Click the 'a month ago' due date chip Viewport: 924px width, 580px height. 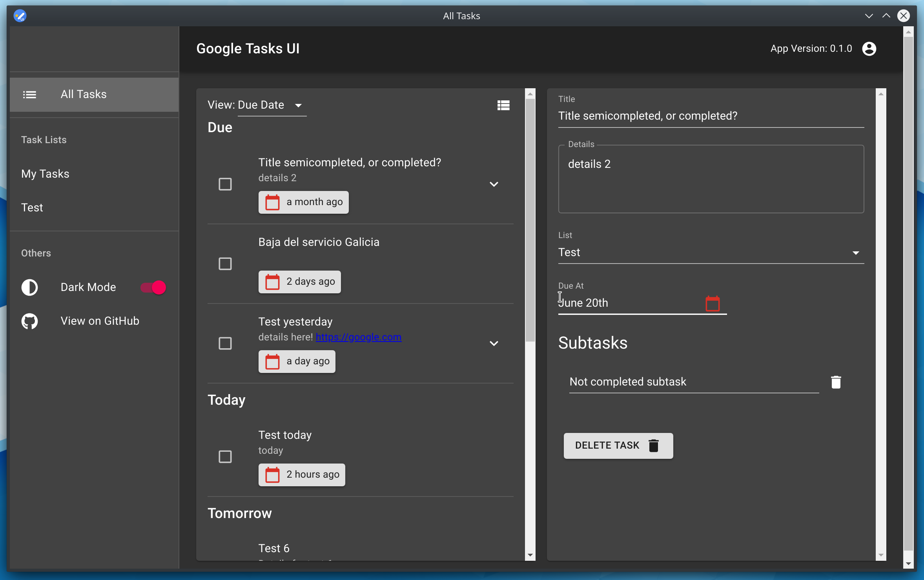click(x=303, y=202)
